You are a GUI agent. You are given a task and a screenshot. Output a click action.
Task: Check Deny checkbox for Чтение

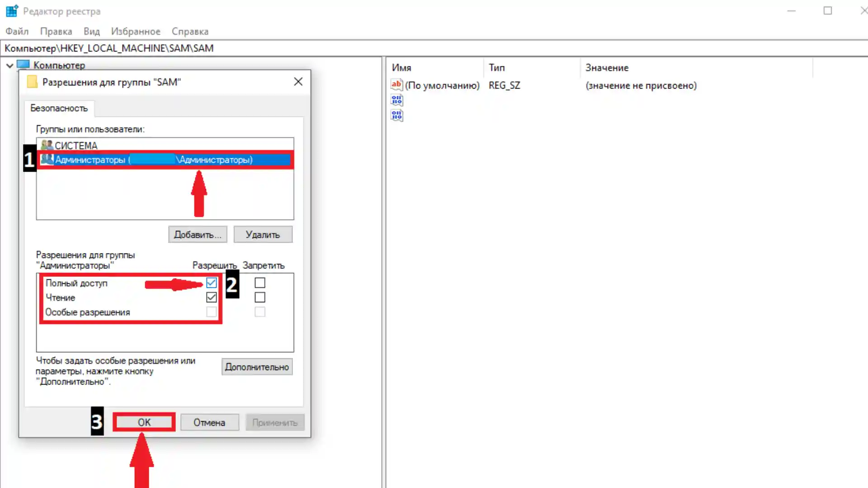click(260, 297)
